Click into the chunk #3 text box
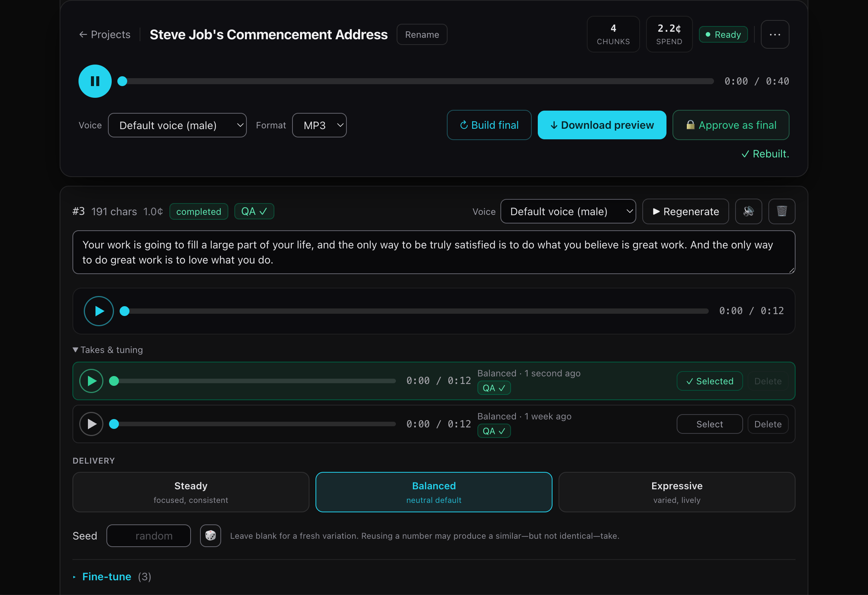The image size is (868, 595). point(434,252)
